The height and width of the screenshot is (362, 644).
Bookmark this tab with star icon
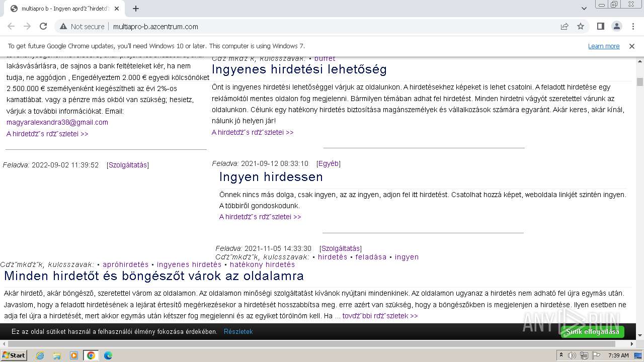(x=581, y=26)
